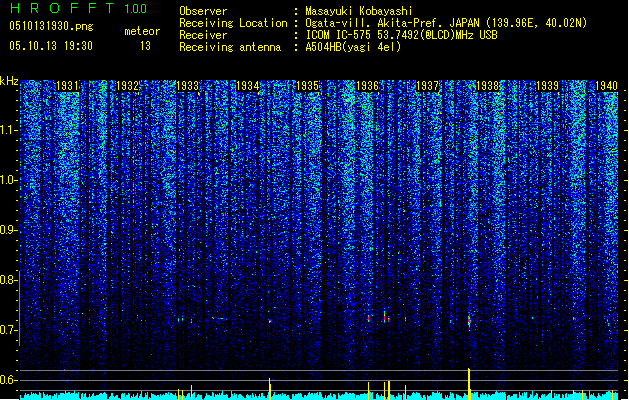The width and height of the screenshot is (629, 400).
Task: Click the date stamp 05.10.13 19:30
Action: [51, 46]
